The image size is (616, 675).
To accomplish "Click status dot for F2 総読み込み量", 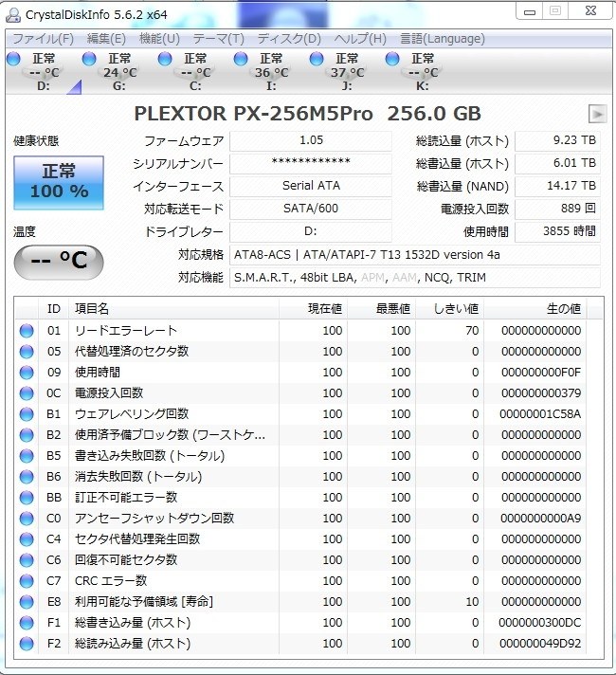I will point(27,643).
